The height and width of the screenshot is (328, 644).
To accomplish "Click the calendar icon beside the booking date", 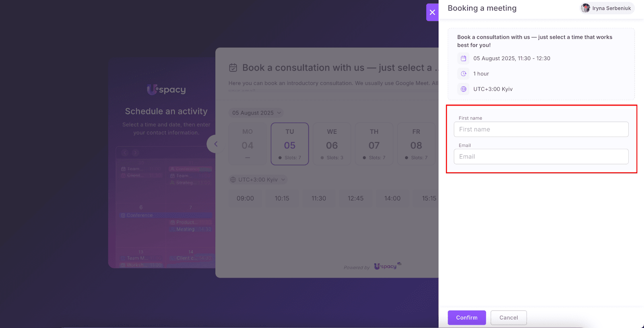I will tap(463, 58).
